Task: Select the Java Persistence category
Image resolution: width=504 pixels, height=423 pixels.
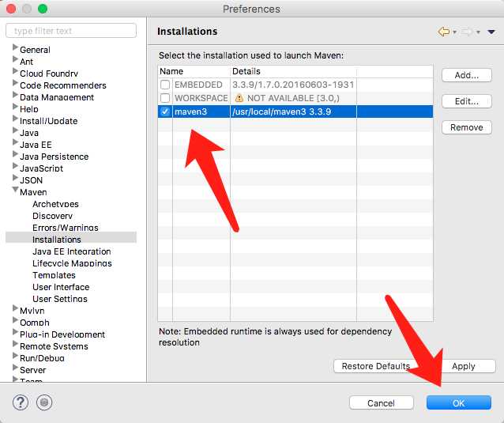Action: click(x=54, y=157)
